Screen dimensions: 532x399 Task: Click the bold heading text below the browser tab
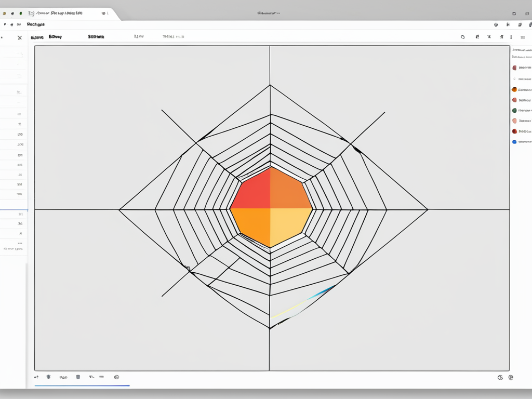(x=36, y=24)
